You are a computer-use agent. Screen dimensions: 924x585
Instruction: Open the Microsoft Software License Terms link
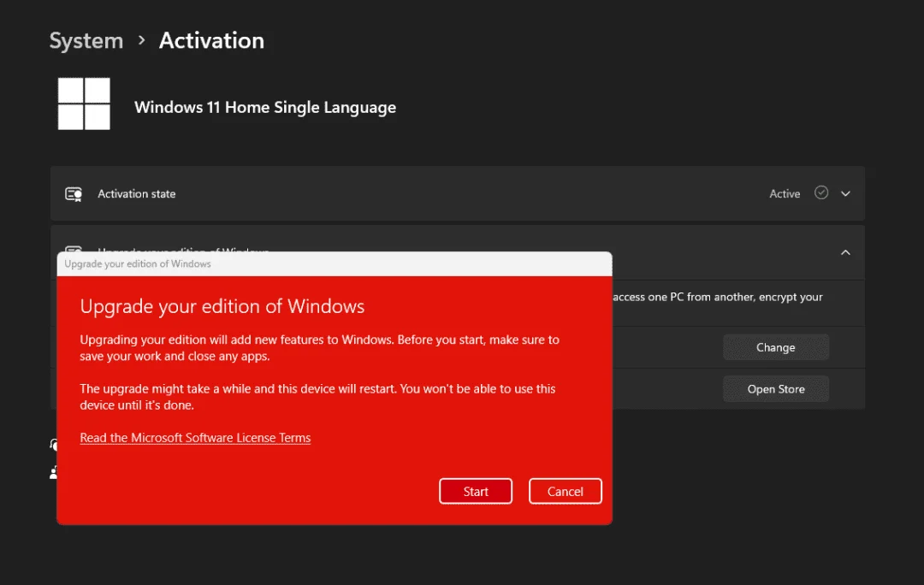pyautogui.click(x=195, y=438)
